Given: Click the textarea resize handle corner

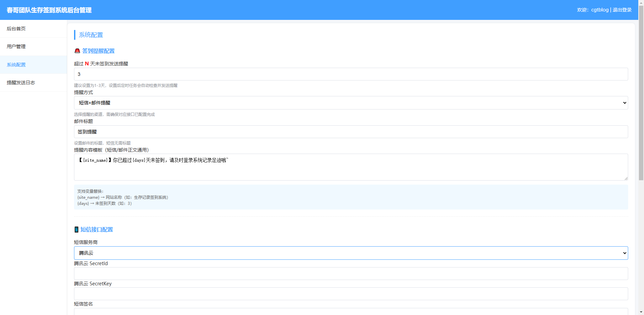Looking at the screenshot, I should pyautogui.click(x=626, y=178).
